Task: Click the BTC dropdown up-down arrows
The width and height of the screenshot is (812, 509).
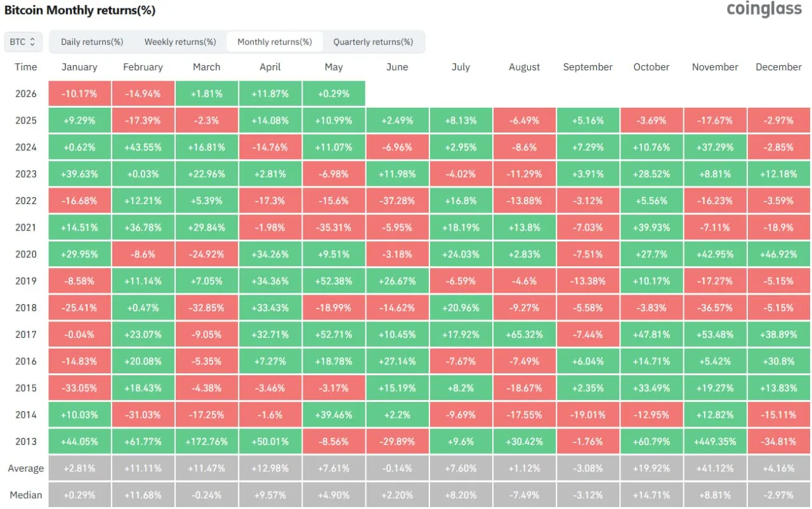Action: 32,42
